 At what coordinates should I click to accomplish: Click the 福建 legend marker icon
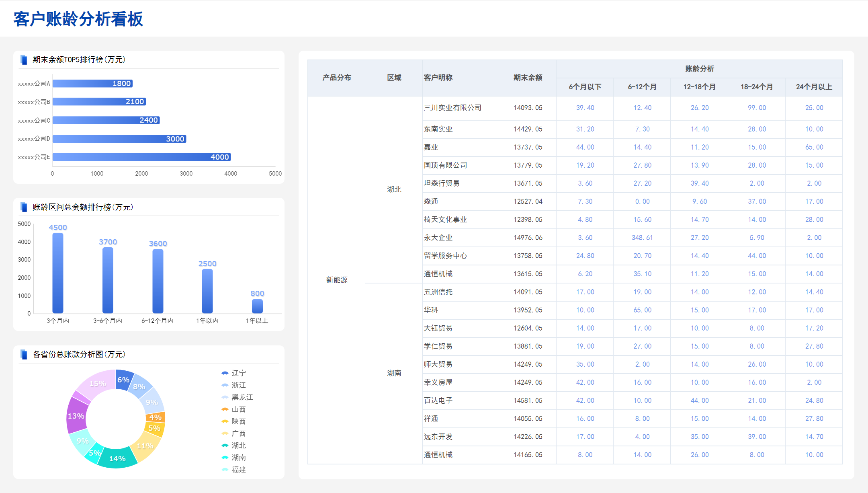point(225,470)
